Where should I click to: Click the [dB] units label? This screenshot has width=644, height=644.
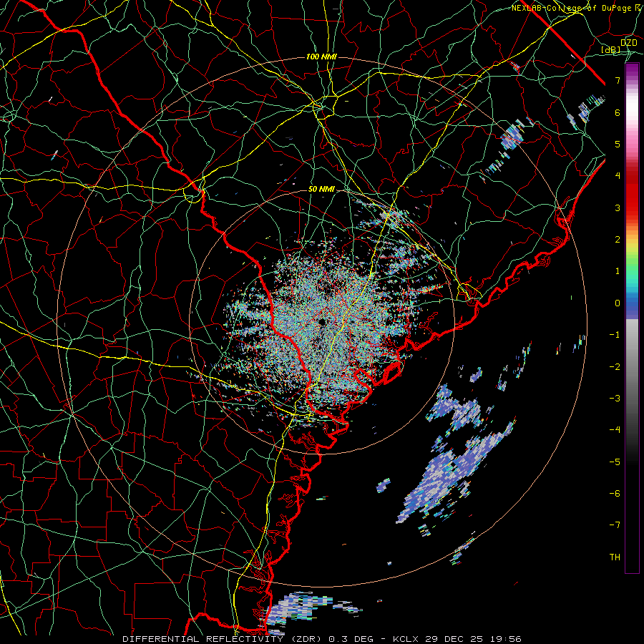coord(611,49)
